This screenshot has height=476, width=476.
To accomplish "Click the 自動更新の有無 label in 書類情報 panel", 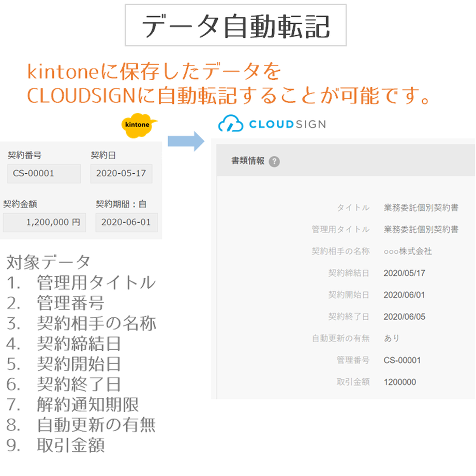I will click(x=340, y=338).
